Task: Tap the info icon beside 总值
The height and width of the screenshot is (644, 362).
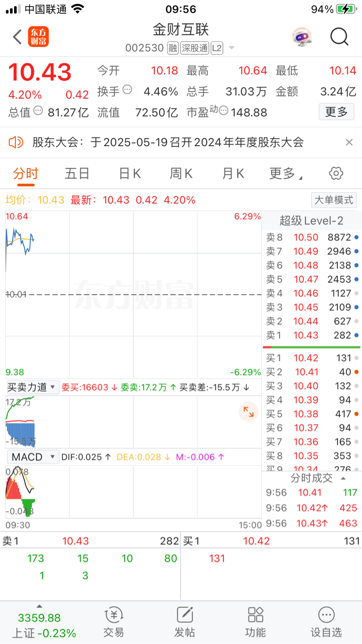Action: (x=39, y=111)
